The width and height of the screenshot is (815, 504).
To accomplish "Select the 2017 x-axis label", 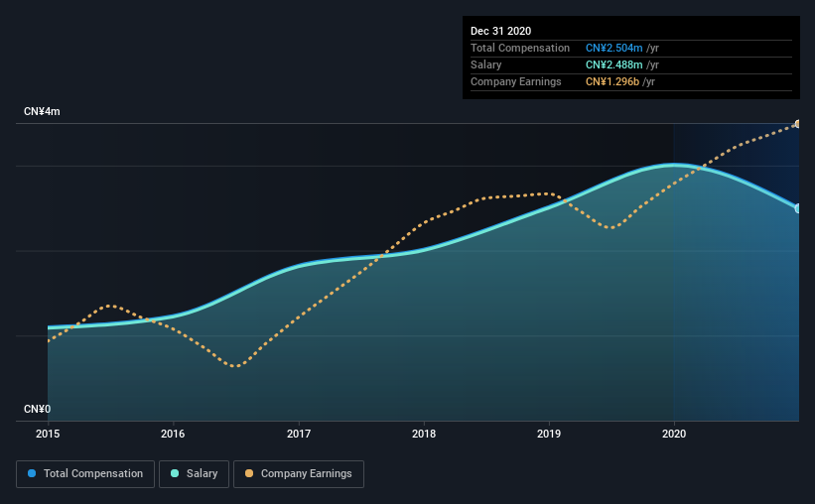I will [299, 434].
